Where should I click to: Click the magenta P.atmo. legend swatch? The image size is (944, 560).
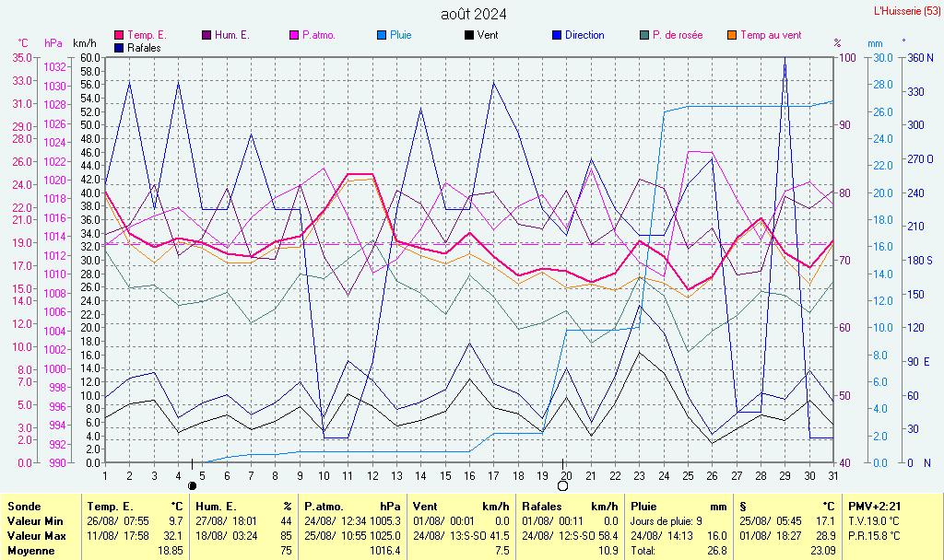(294, 36)
